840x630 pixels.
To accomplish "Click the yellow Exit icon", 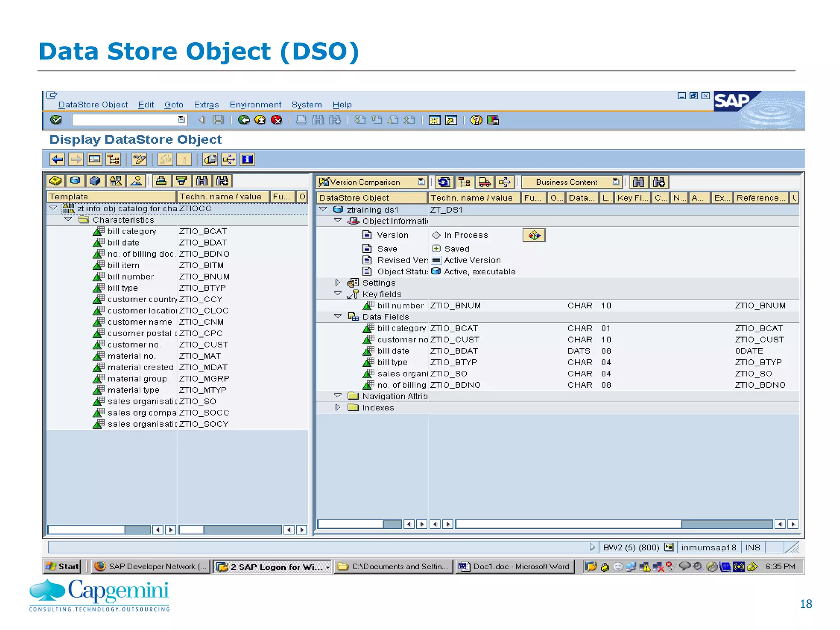I will [260, 120].
